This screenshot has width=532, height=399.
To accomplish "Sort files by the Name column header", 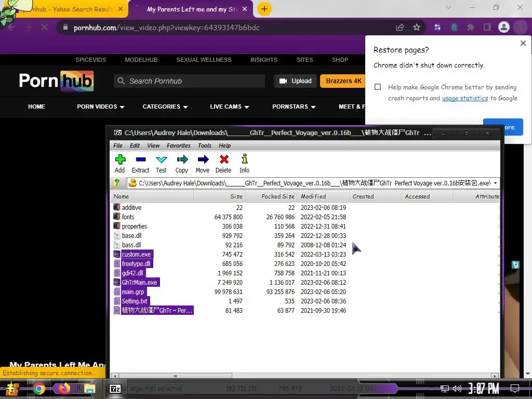I will 152,196.
